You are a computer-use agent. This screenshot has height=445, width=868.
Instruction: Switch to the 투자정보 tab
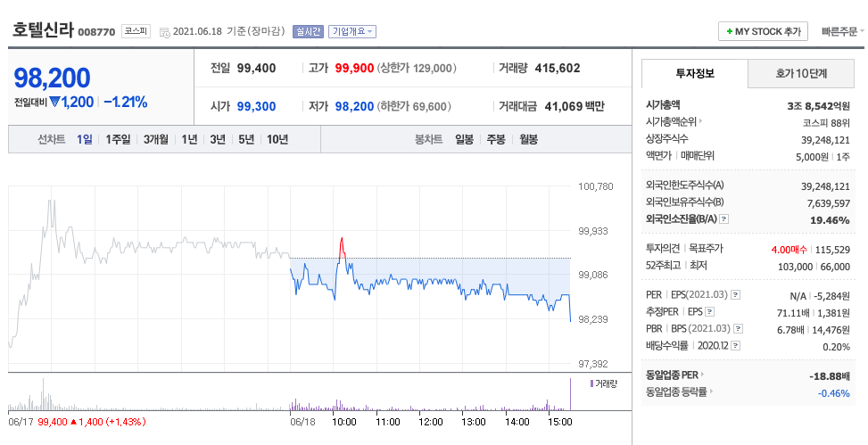tap(695, 73)
